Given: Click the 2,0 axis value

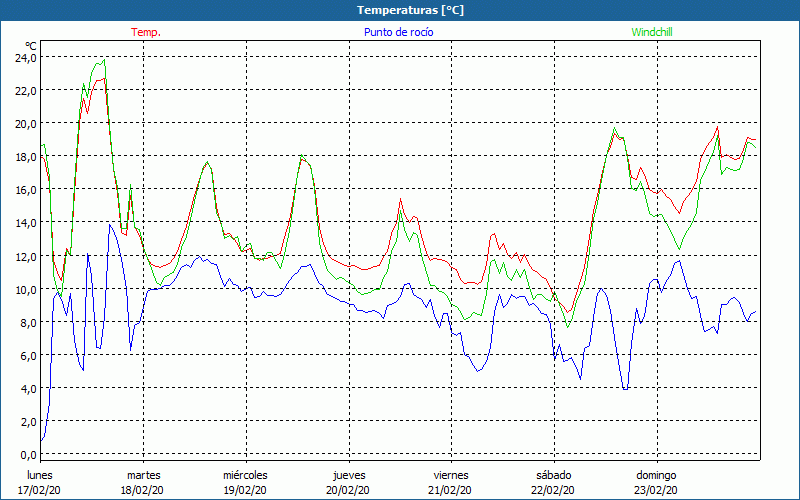Looking at the screenshot, I should [x=28, y=422].
